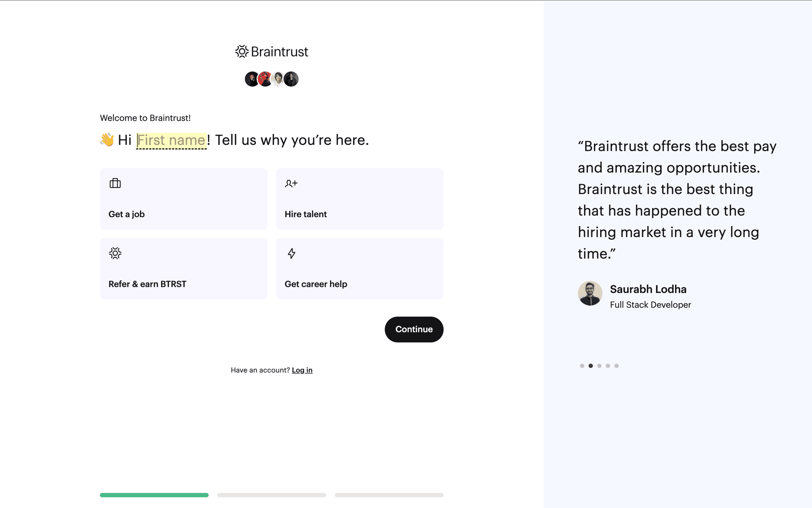
Task: Click the green first progress step bar
Action: (154, 495)
